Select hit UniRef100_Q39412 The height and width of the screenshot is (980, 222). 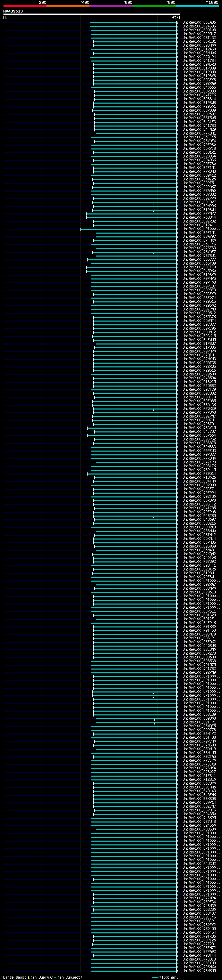click(199, 175)
